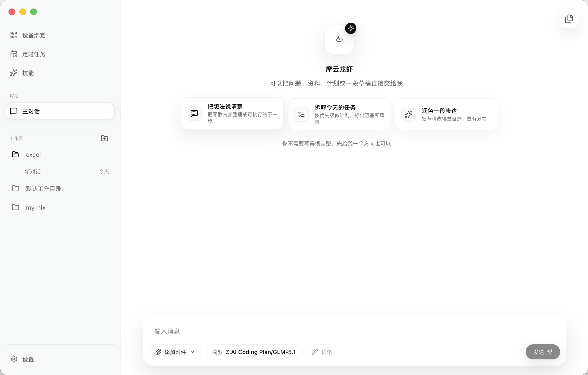Click checklist icon on 拆解今天的任务 card
588x375 pixels.
[301, 114]
